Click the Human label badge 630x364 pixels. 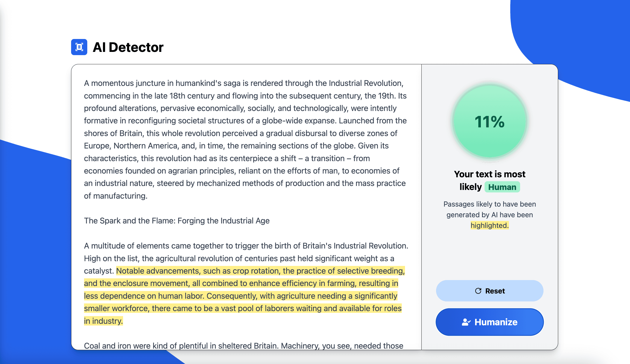501,187
